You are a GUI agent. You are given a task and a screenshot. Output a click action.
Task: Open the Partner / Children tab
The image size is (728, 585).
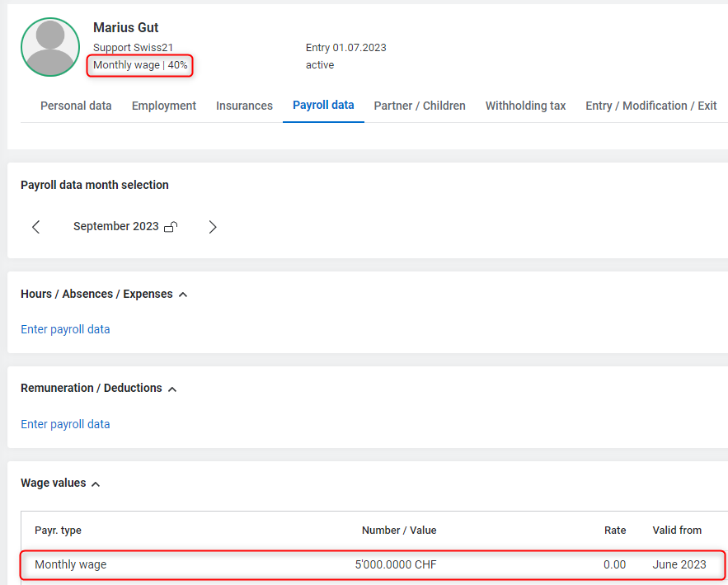[420, 106]
